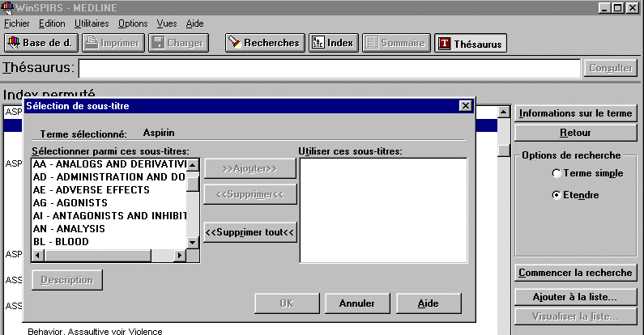Click the Retour button
Viewport: 644px width, 335px height.
click(x=575, y=133)
